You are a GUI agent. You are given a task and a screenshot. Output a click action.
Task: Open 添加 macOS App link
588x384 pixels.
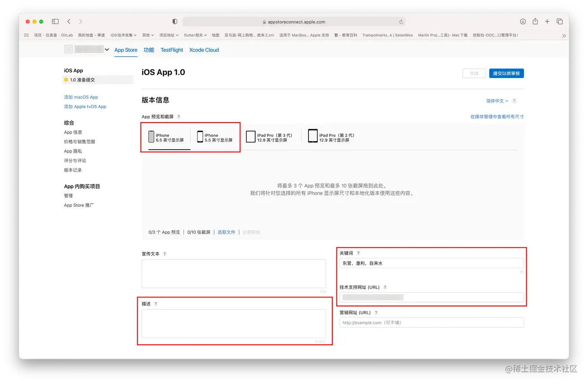click(81, 97)
